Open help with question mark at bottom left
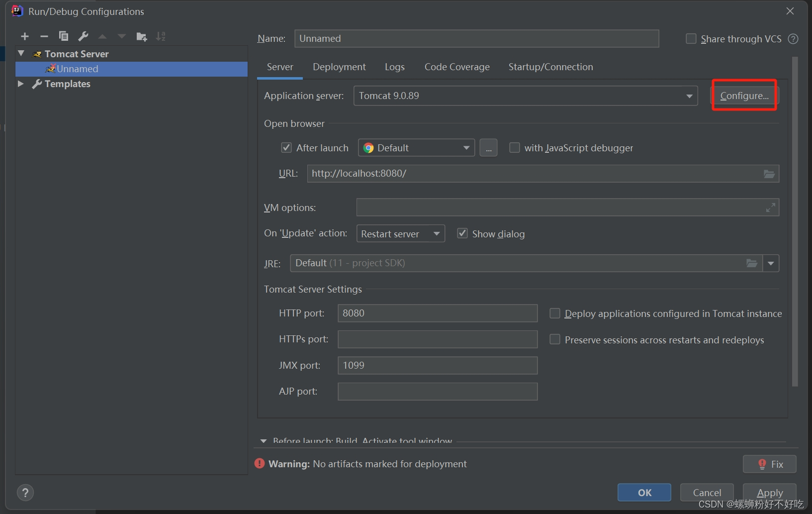This screenshot has height=514, width=812. pos(25,493)
